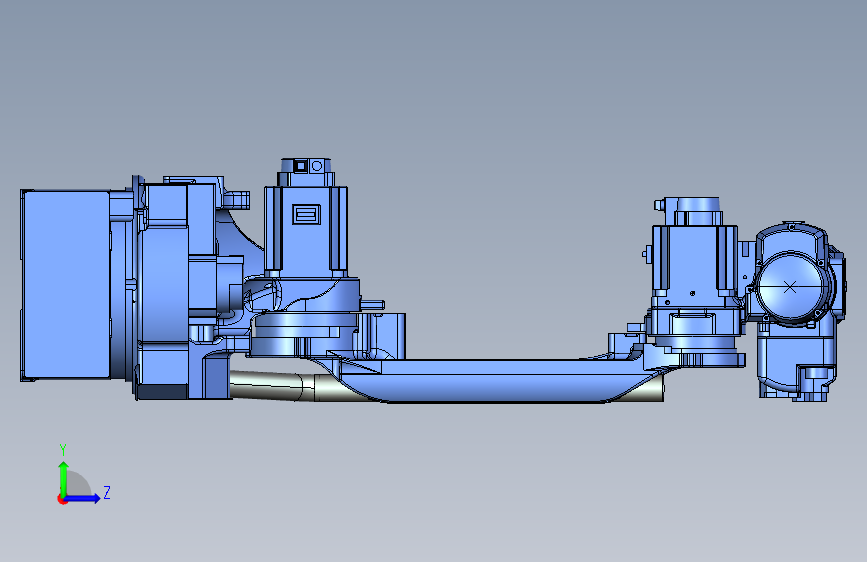Click the round cap marked with an X
The height and width of the screenshot is (562, 867).
pos(790,287)
